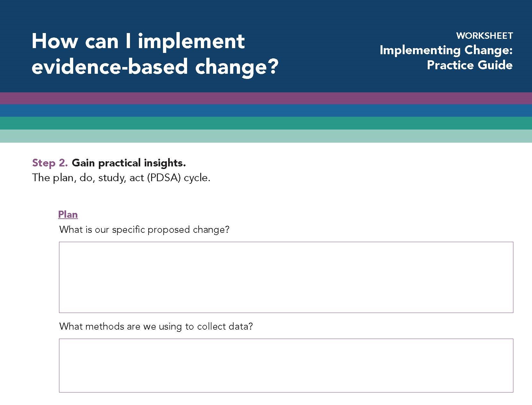Click the "How can I implement" title line

point(138,41)
